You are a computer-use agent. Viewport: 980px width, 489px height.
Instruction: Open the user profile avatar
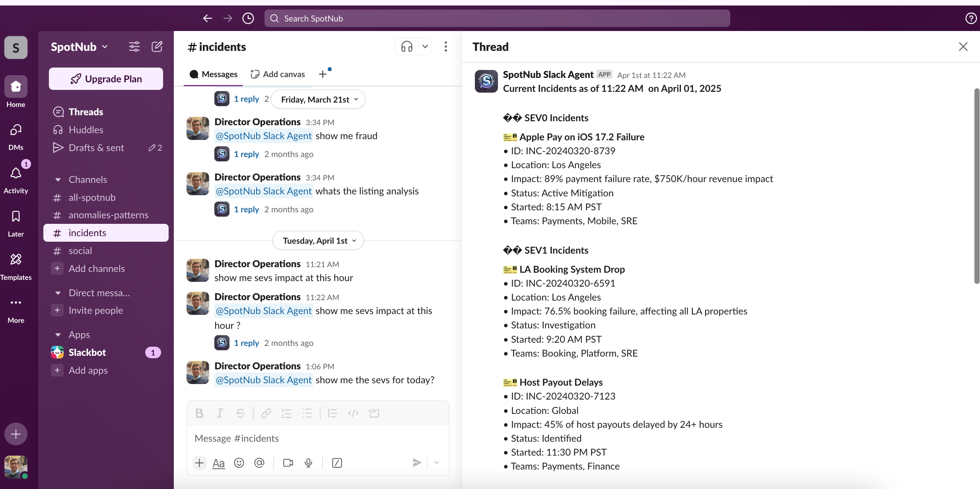coord(16,467)
